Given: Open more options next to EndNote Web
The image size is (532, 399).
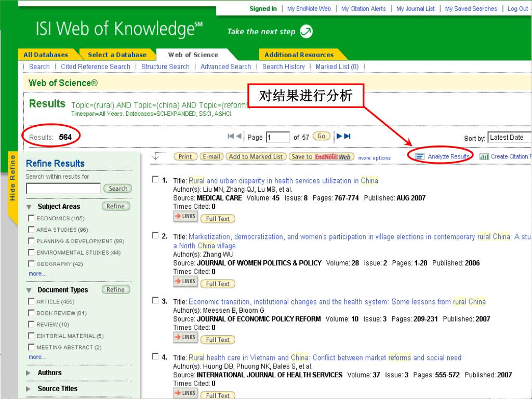Looking at the screenshot, I should [x=374, y=158].
